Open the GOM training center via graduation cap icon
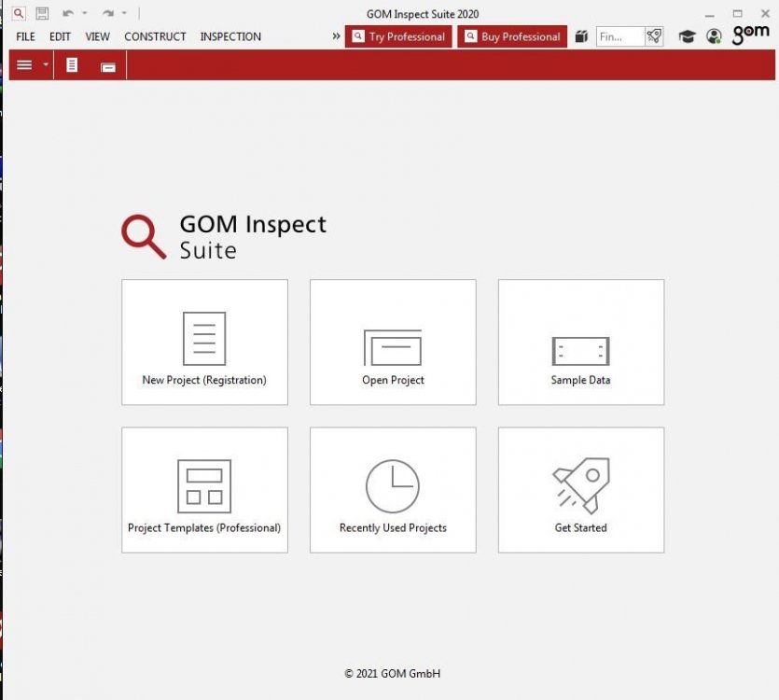This screenshot has height=700, width=779. pos(688,36)
